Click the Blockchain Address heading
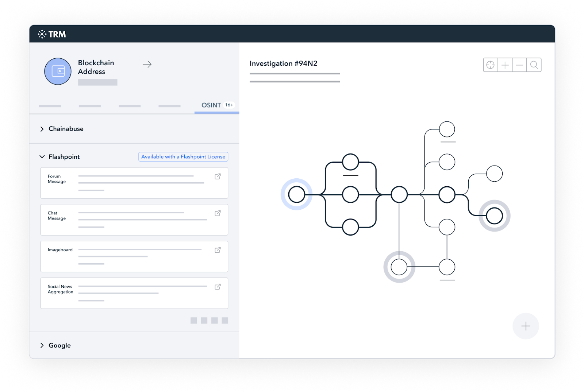Viewport: 584px width, 392px height. pos(96,67)
